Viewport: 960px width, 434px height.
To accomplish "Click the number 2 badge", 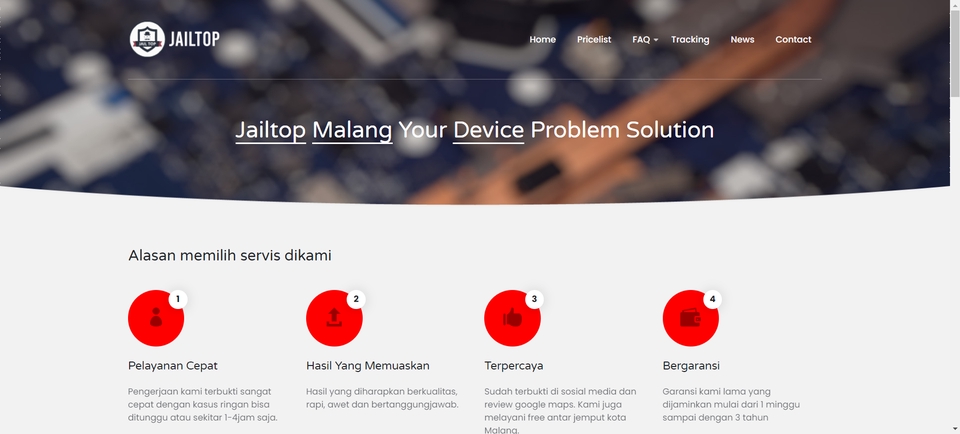I will [356, 299].
